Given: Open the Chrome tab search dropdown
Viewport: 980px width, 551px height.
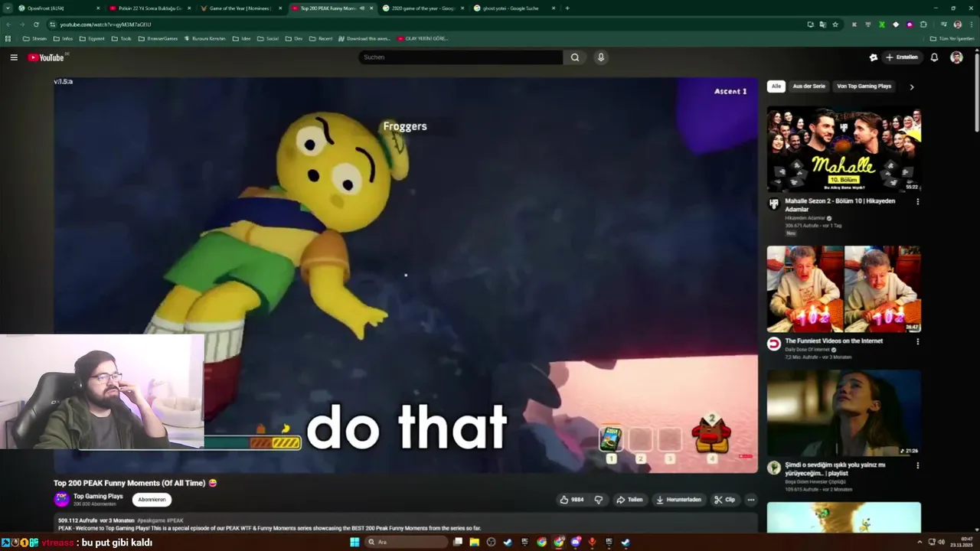Looking at the screenshot, I should click(x=7, y=8).
